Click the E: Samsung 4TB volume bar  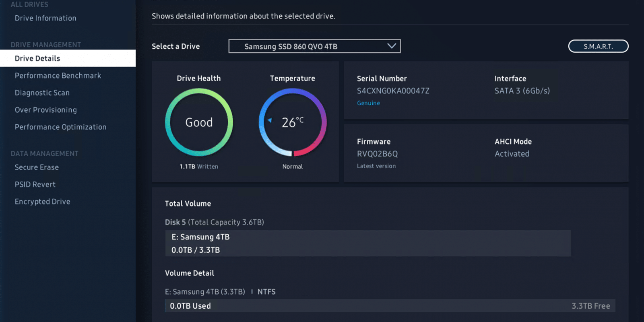(x=368, y=243)
